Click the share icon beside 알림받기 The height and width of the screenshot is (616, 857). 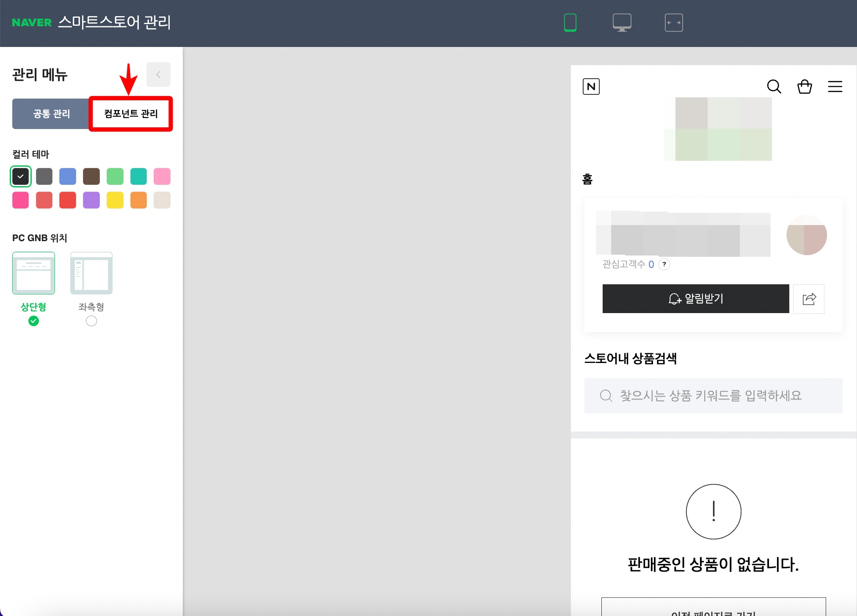(x=808, y=299)
